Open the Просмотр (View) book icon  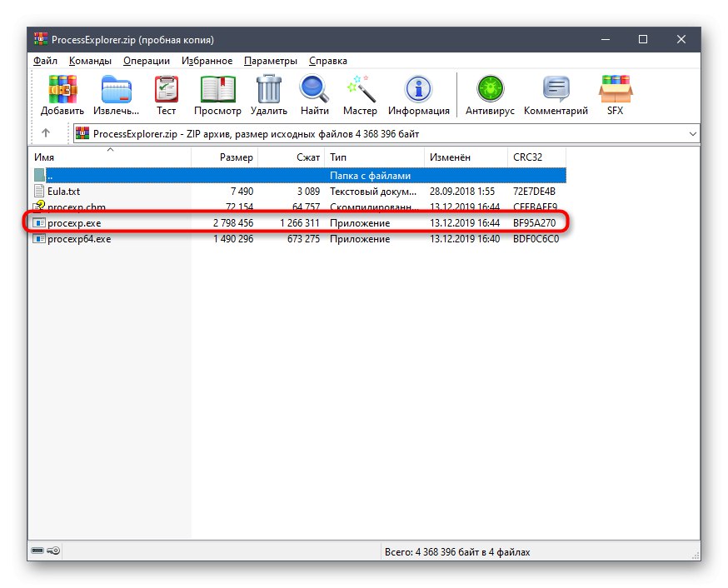(217, 89)
